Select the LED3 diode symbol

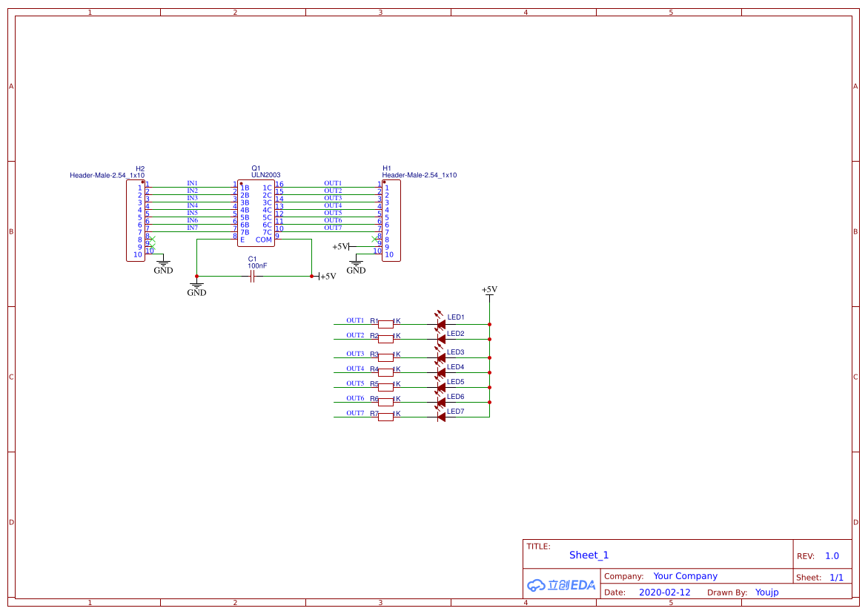(440, 357)
